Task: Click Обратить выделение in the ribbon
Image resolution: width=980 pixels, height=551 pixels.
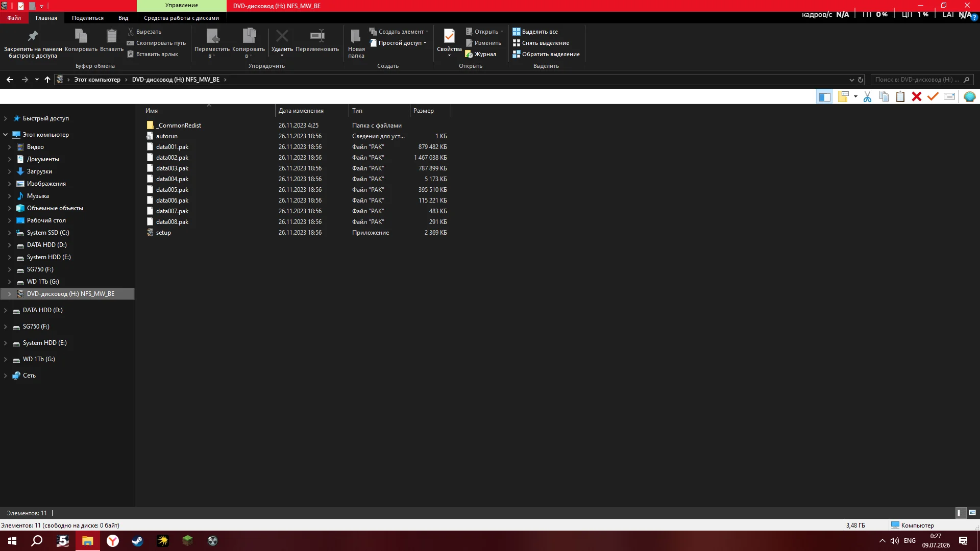Action: point(546,54)
